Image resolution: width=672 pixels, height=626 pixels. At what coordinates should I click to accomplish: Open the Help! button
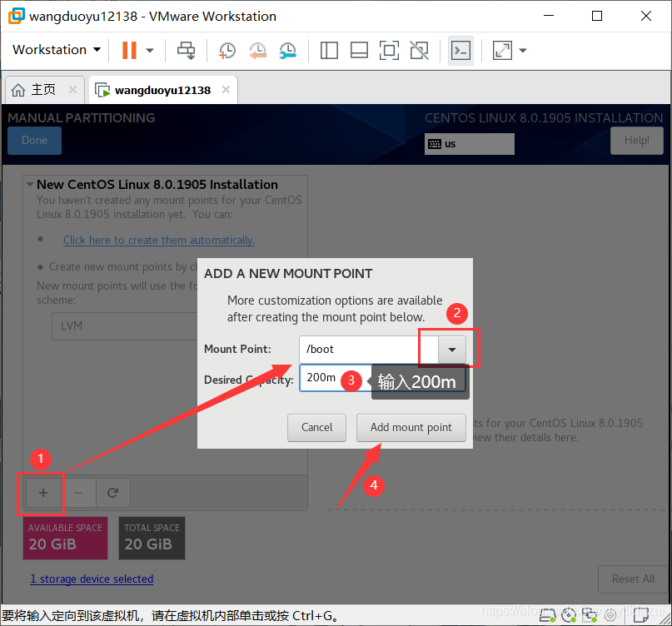636,140
